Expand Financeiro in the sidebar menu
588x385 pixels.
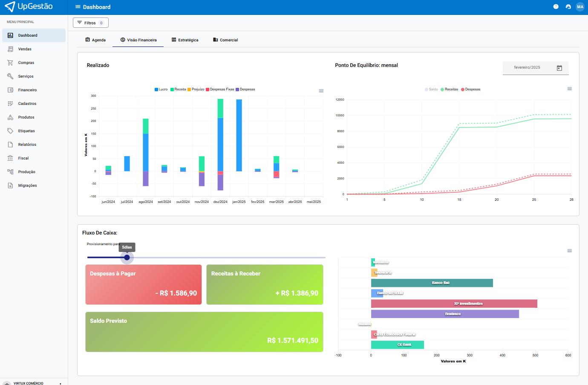point(27,90)
